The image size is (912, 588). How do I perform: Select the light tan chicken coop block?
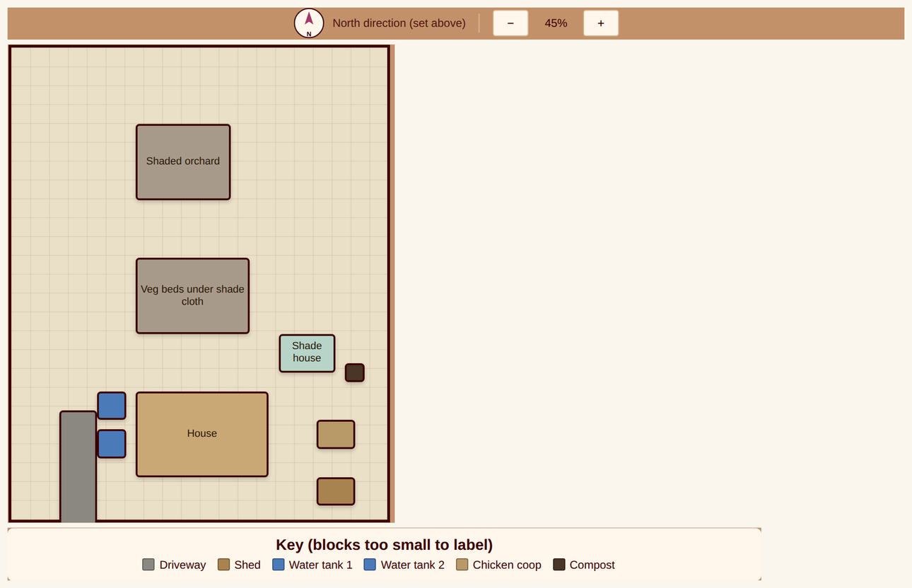point(336,435)
